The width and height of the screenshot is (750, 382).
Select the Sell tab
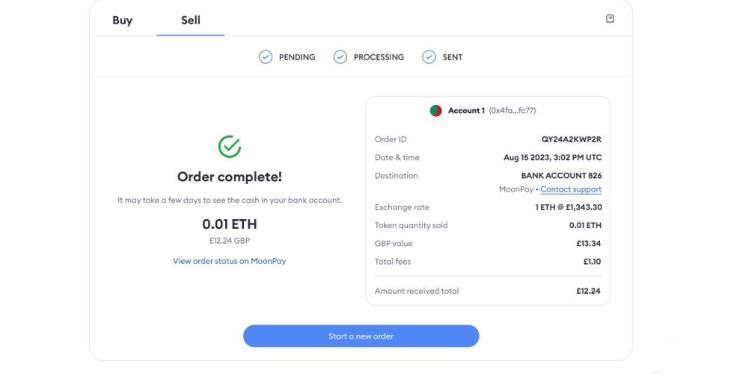(190, 20)
